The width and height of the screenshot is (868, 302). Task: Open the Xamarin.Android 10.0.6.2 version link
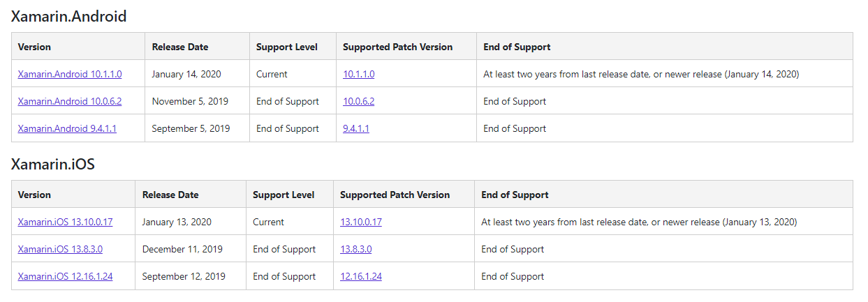pos(70,101)
